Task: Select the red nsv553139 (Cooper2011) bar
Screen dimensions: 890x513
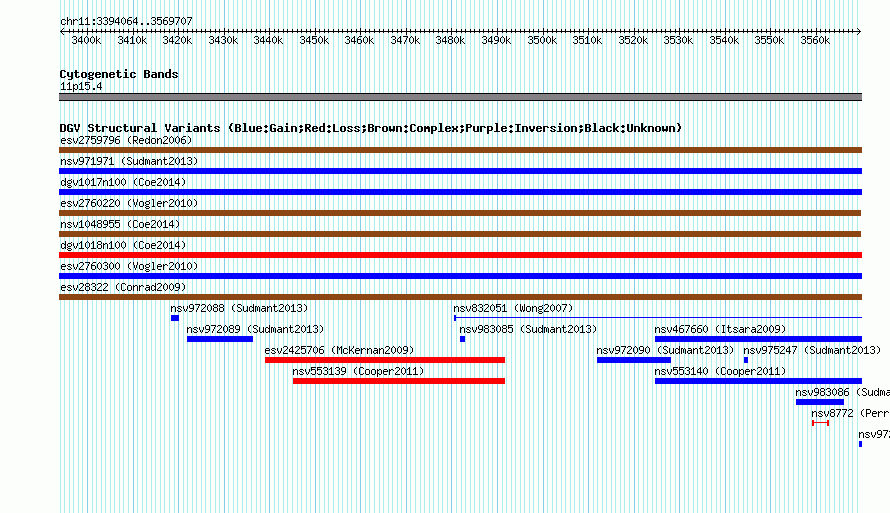Action: pyautogui.click(x=399, y=381)
